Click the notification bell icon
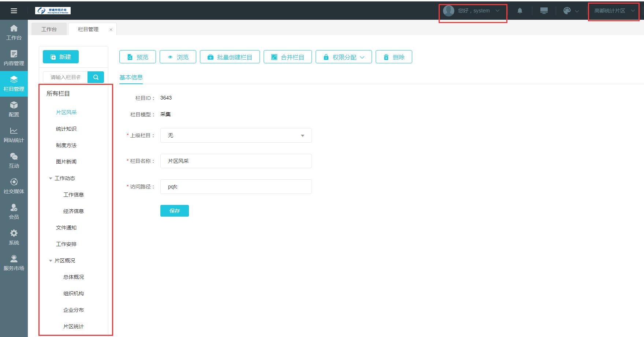The width and height of the screenshot is (644, 337). [x=520, y=11]
